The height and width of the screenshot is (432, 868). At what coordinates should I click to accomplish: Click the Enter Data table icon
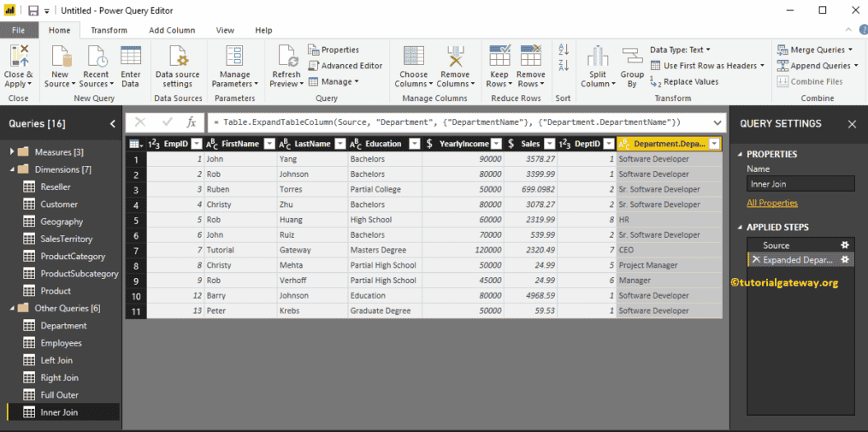pos(131,56)
